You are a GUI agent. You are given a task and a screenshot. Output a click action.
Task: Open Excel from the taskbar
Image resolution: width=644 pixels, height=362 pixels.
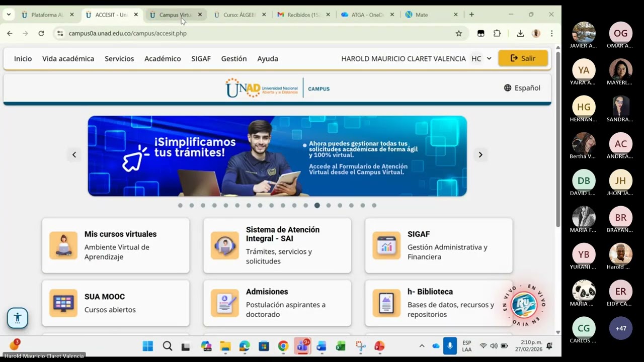[341, 346]
